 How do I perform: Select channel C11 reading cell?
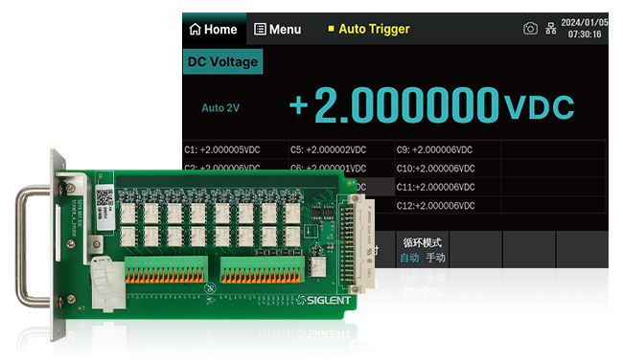(x=448, y=187)
